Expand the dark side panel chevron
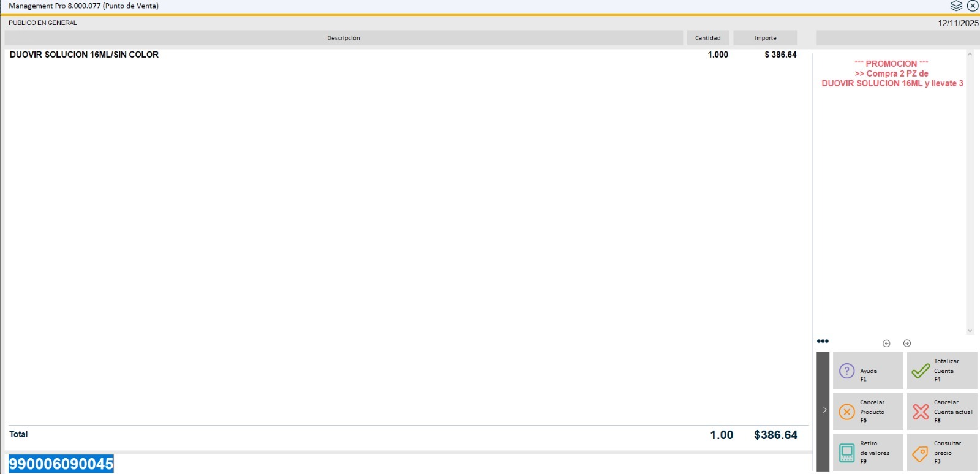 [x=824, y=410]
